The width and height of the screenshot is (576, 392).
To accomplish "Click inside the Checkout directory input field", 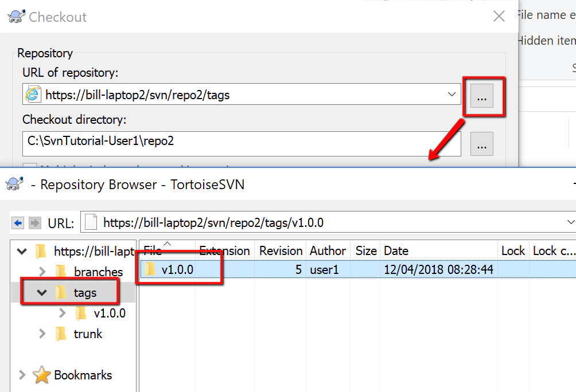I will (229, 144).
